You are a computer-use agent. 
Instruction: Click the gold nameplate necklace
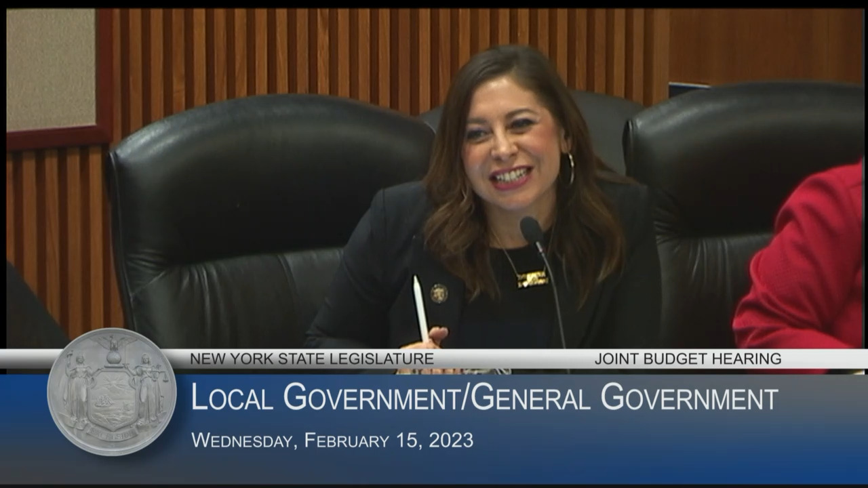click(532, 279)
